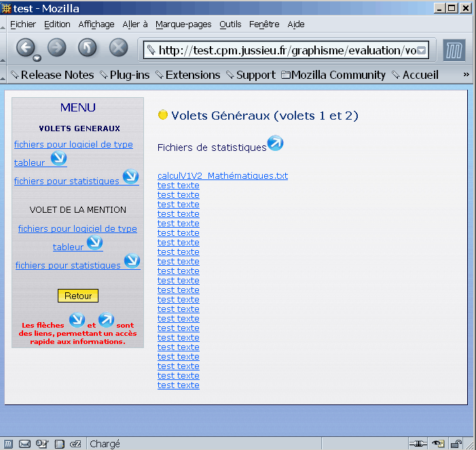Click the 'VOLET DE LA MENTION' sidebar heading

pos(77,209)
